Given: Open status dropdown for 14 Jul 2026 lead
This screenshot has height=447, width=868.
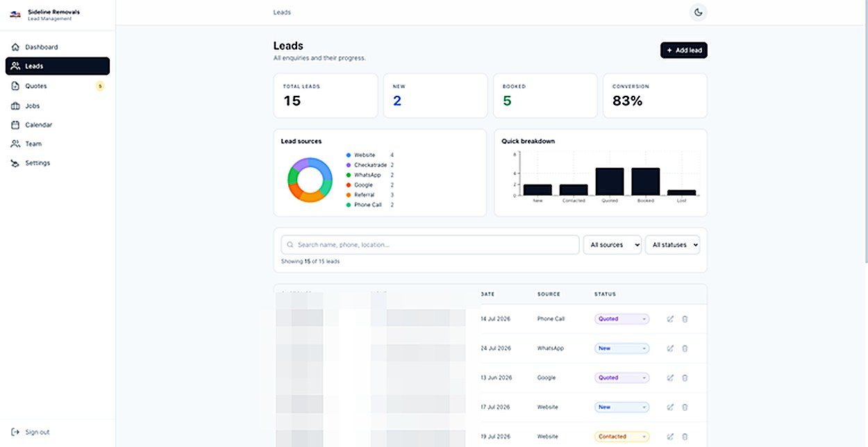Looking at the screenshot, I should (621, 319).
